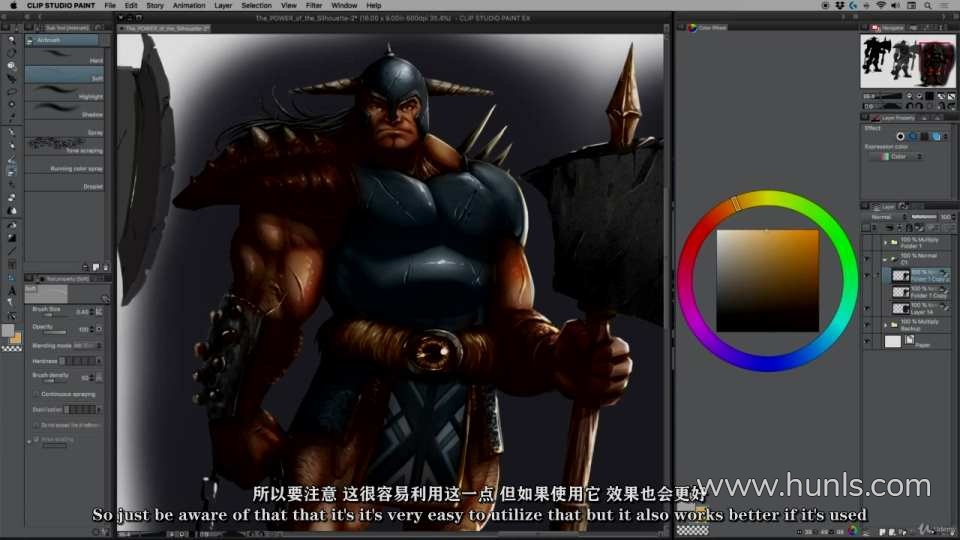Click the hue ring of the color wheel
This screenshot has height=540, width=960.
point(767,197)
